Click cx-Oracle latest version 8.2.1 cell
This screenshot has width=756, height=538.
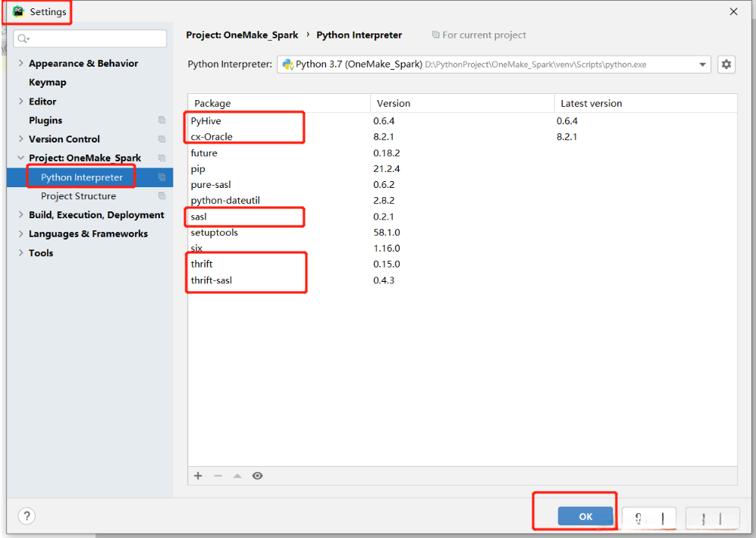click(567, 137)
